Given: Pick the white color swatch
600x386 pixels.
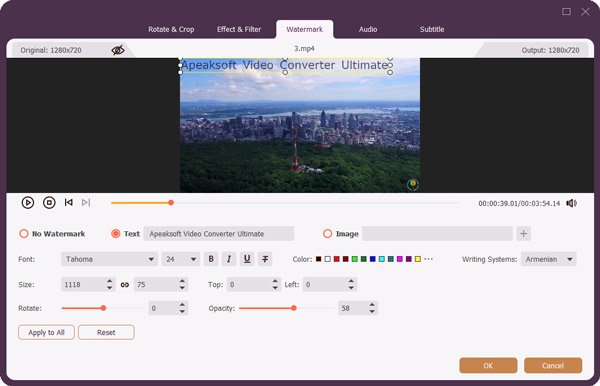Looking at the screenshot, I should coord(328,259).
